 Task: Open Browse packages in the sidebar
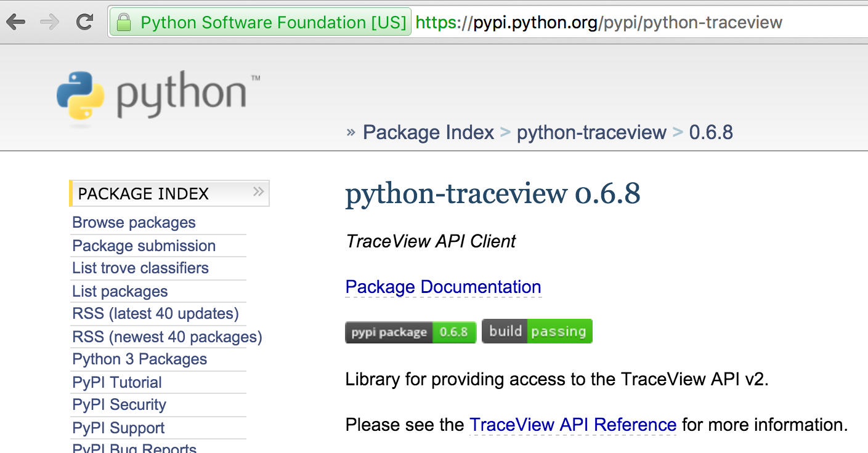[x=134, y=223]
